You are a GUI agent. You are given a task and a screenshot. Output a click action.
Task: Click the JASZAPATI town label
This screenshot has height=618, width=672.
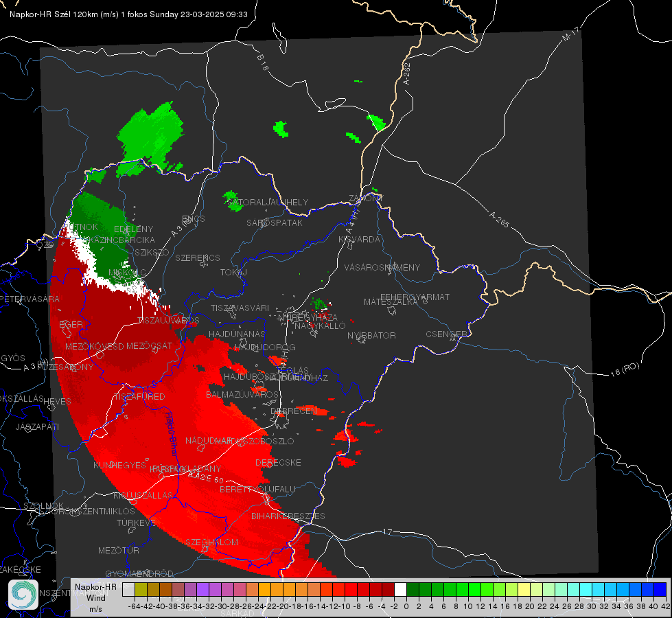point(37,426)
